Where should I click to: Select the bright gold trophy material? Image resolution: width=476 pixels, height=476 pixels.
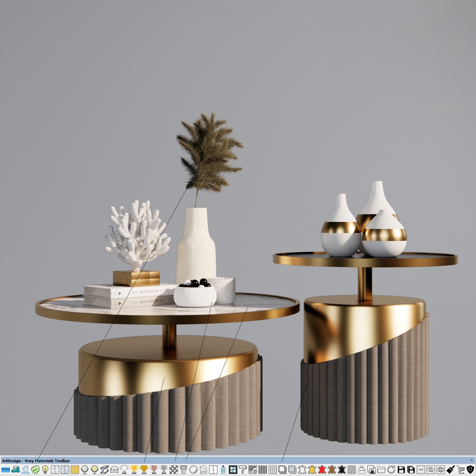point(134,470)
